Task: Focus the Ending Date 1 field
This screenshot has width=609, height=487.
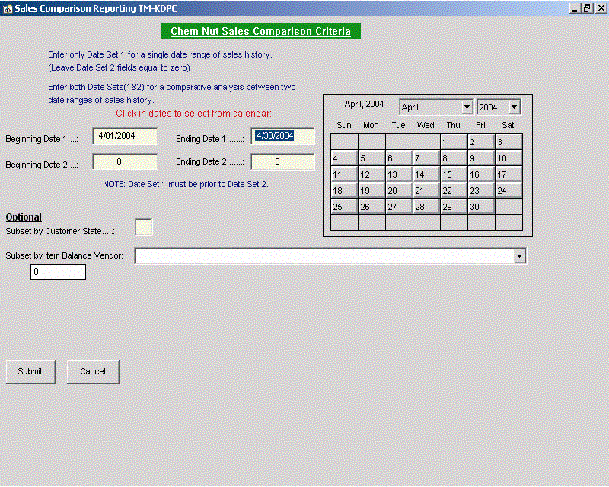Action: click(283, 136)
